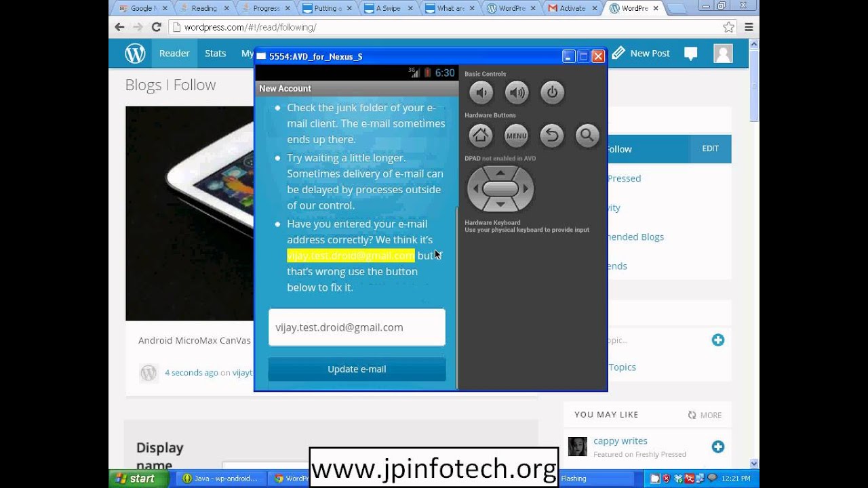Image resolution: width=868 pixels, height=488 pixels.
Task: Open the WordPress logo menu
Action: click(x=135, y=53)
